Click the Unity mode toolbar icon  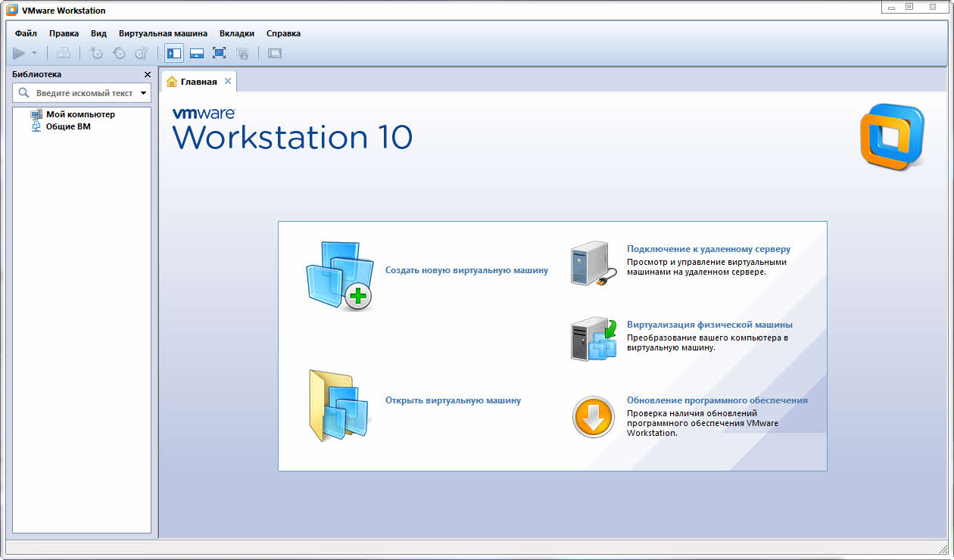pyautogui.click(x=242, y=53)
